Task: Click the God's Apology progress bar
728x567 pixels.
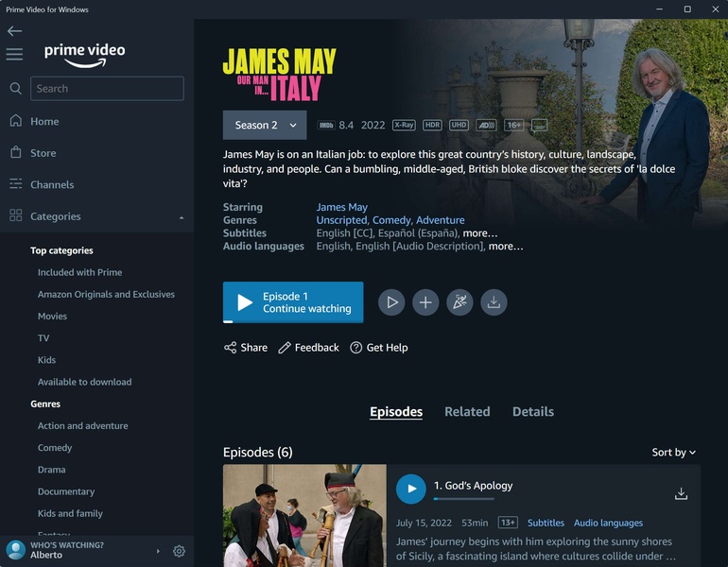Action: tap(464, 499)
